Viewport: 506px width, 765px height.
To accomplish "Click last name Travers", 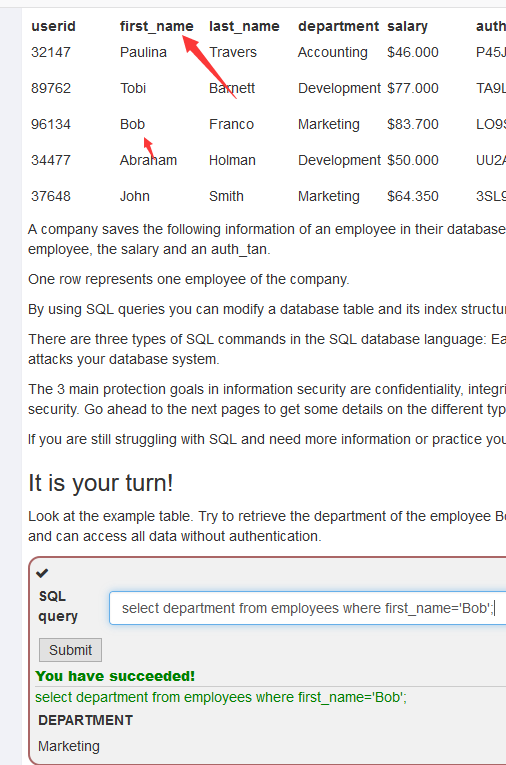I will coord(233,52).
